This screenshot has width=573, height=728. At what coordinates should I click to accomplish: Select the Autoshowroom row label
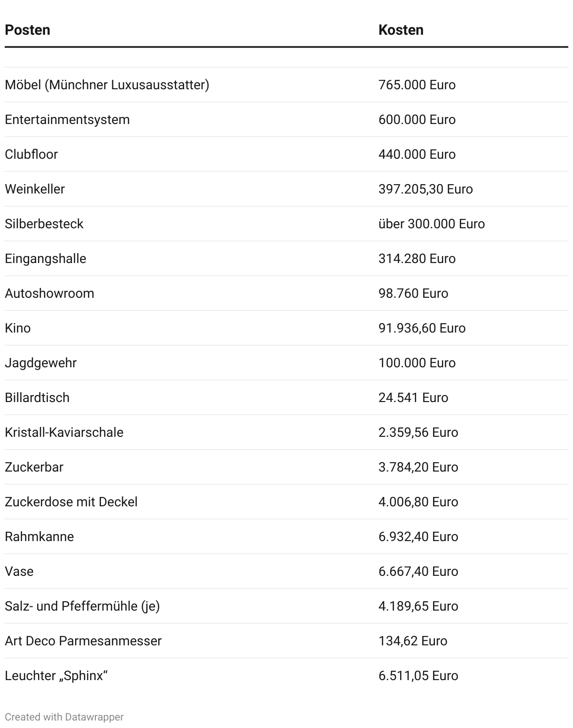[49, 294]
